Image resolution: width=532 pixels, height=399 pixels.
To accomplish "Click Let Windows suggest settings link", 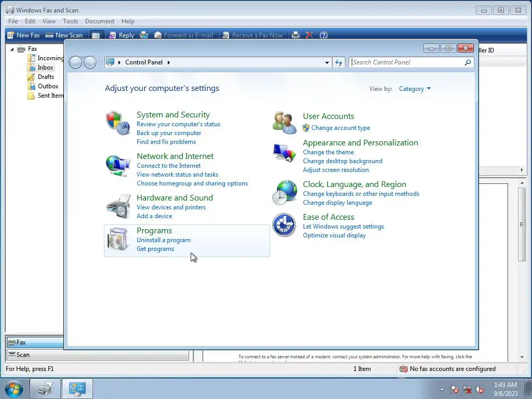I will coord(343,227).
